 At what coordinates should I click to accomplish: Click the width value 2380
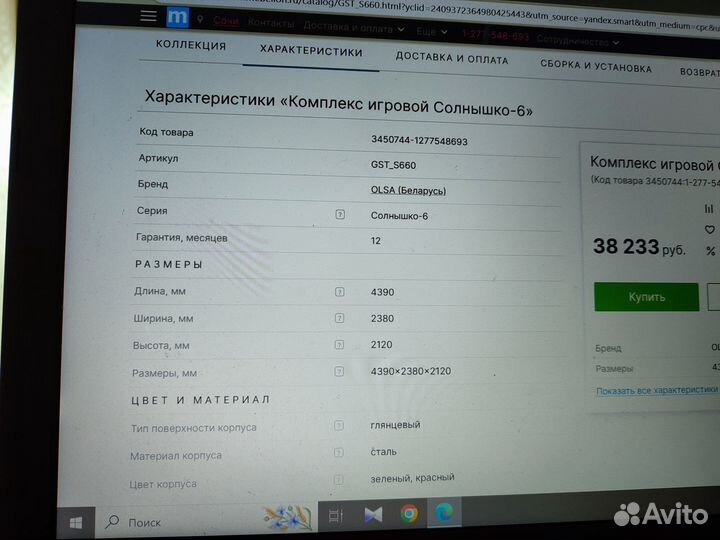[x=382, y=318]
